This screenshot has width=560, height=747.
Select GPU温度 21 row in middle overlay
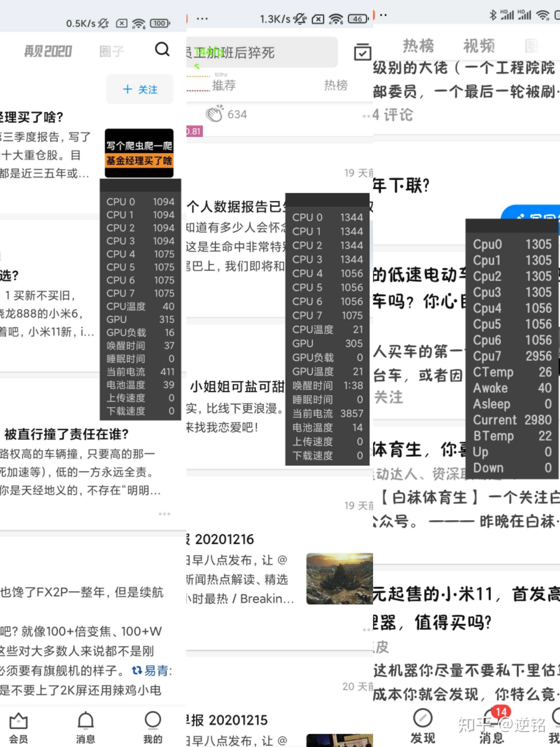coord(327,371)
